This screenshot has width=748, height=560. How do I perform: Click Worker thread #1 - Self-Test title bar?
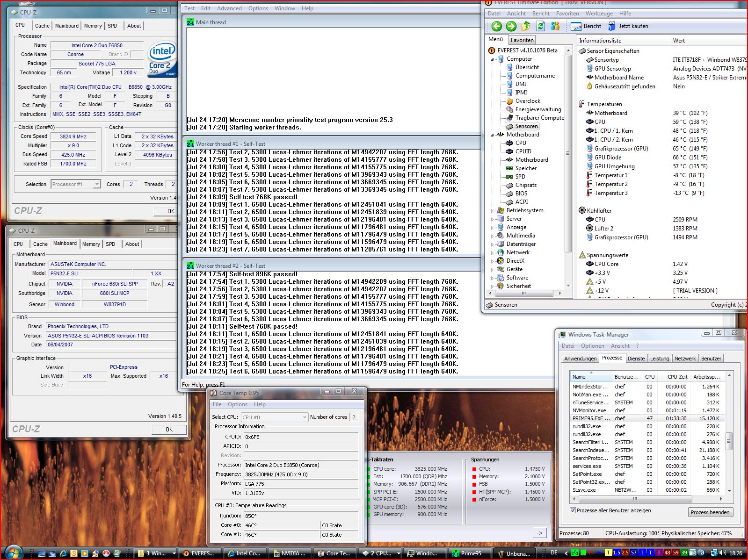(x=332, y=144)
